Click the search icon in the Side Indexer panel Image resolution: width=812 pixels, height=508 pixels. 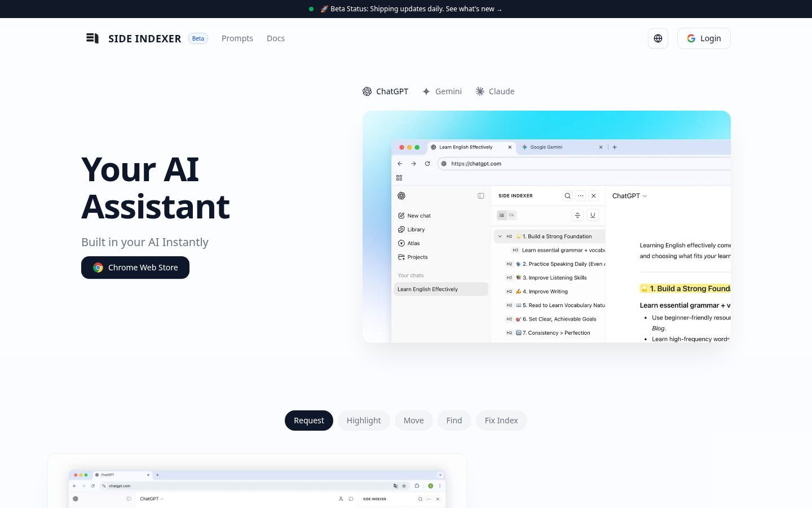pos(567,196)
